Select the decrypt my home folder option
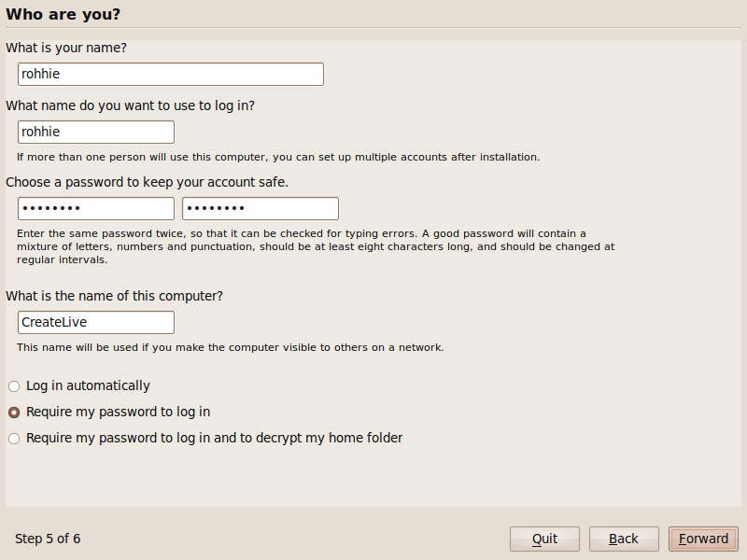 [205, 438]
